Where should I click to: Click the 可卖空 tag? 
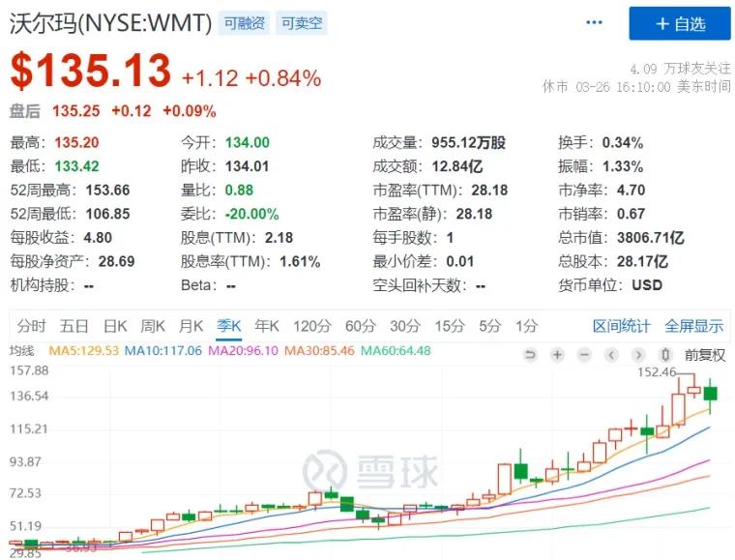pyautogui.click(x=302, y=23)
